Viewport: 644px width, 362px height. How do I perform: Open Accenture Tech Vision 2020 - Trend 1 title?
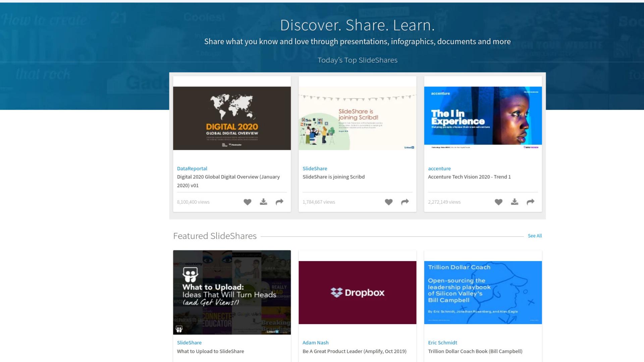(469, 177)
